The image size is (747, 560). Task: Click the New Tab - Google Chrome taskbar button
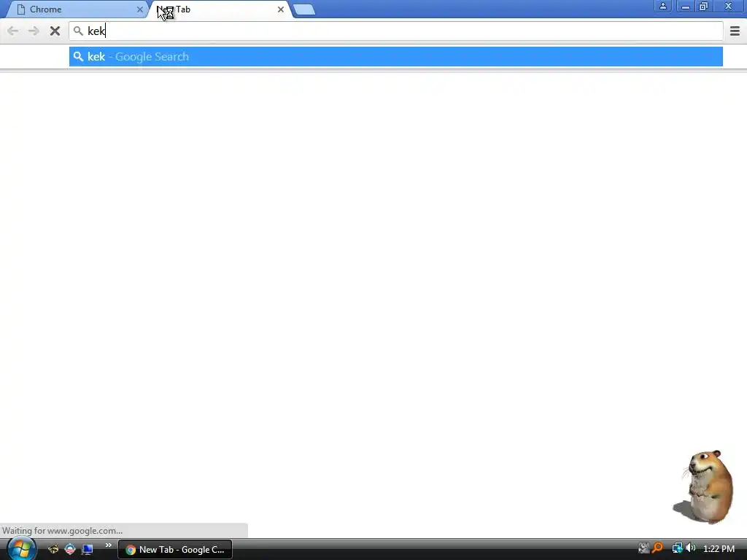175,550
